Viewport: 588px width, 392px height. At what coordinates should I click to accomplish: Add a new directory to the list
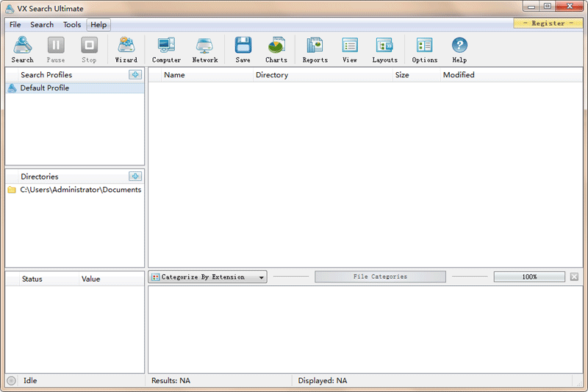[x=135, y=177]
